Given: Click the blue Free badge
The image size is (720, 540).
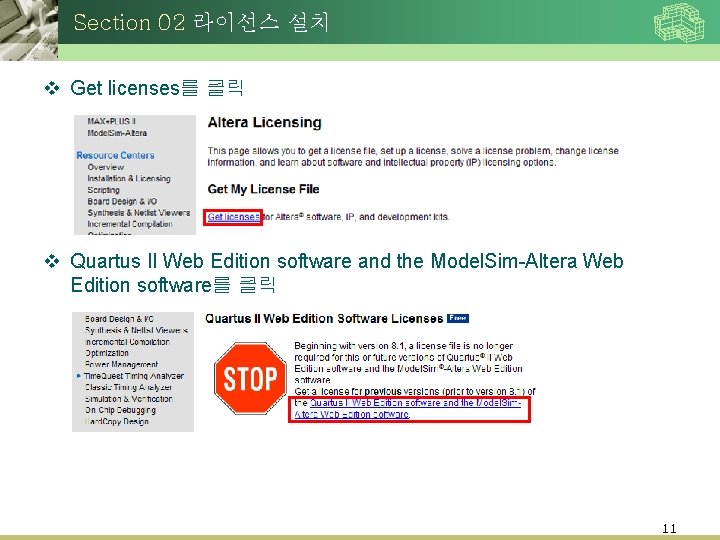Looking at the screenshot, I should coord(458,318).
